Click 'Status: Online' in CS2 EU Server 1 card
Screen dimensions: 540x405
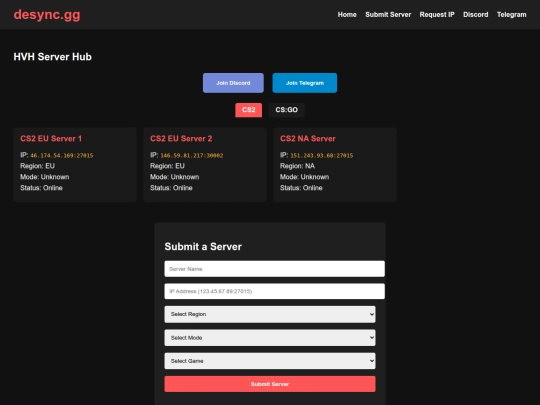coord(41,188)
